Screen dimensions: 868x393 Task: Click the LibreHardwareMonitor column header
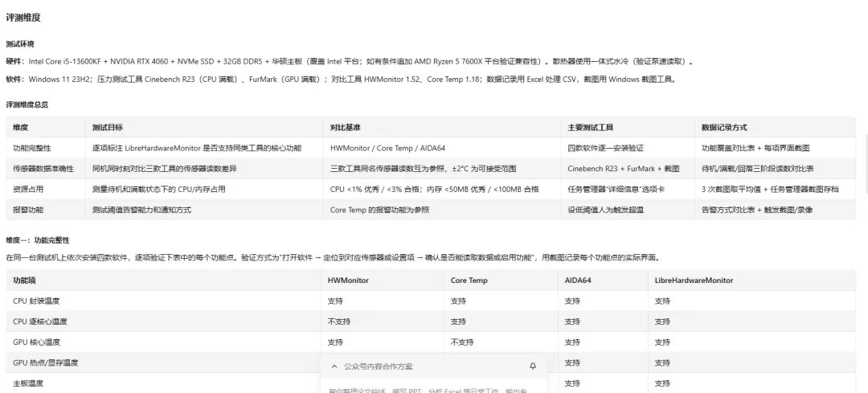point(694,280)
